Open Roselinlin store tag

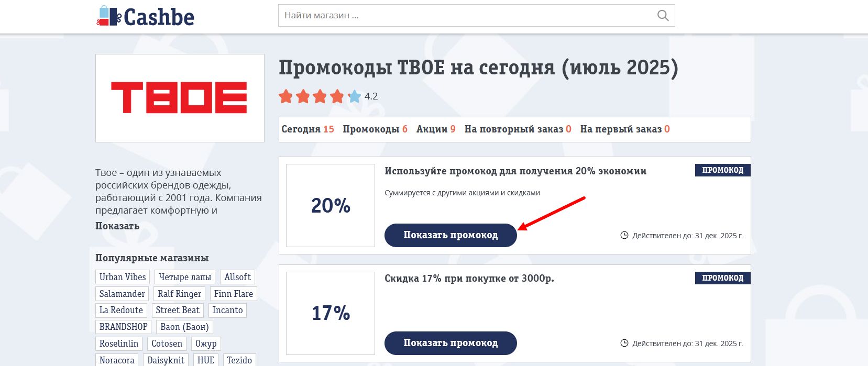119,343
